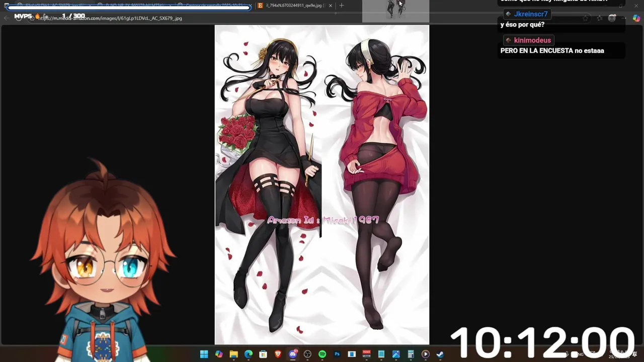Click username Jkreinscr7 in chat overlay
This screenshot has height=362, width=644.
[531, 14]
